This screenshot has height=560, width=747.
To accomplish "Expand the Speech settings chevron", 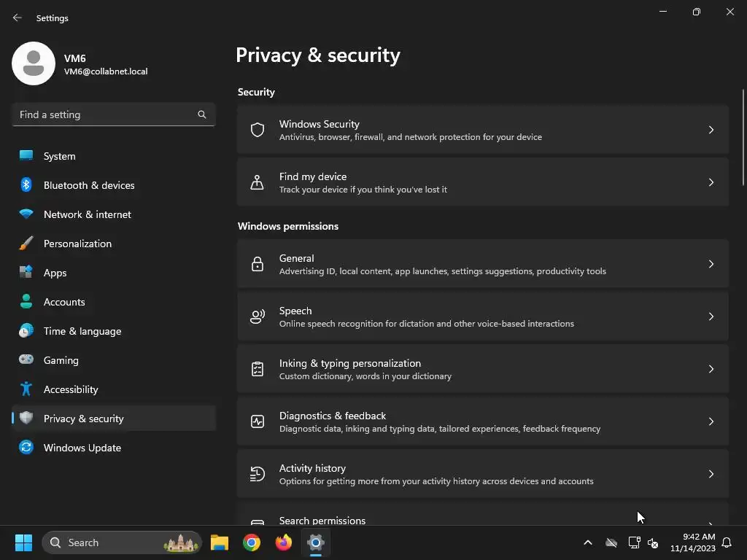I will 711,316.
